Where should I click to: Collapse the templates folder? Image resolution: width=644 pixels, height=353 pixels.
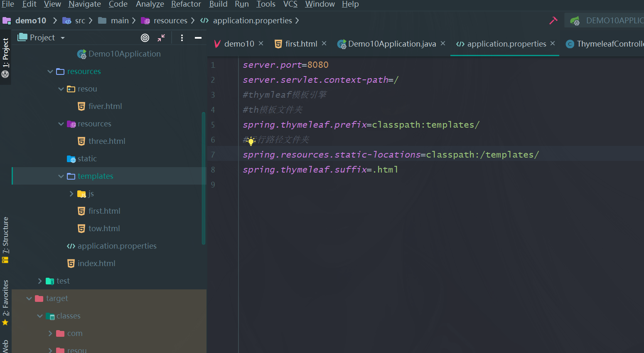(x=61, y=176)
